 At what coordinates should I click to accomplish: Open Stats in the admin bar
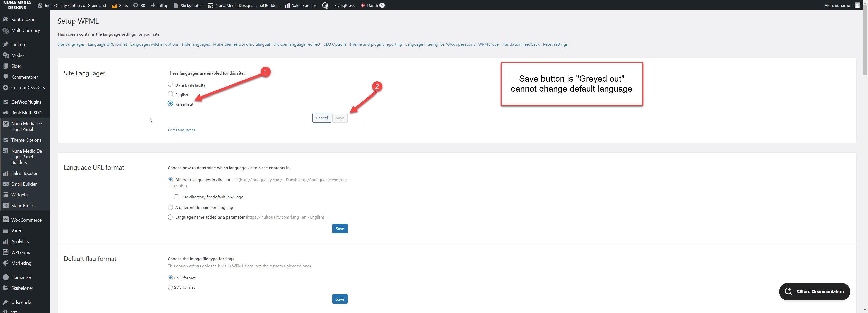120,5
